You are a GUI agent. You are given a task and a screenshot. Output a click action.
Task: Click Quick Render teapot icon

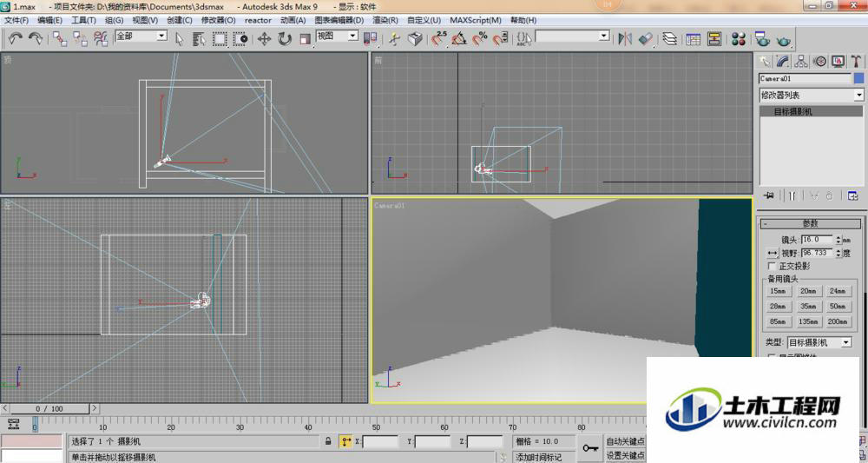(x=783, y=40)
